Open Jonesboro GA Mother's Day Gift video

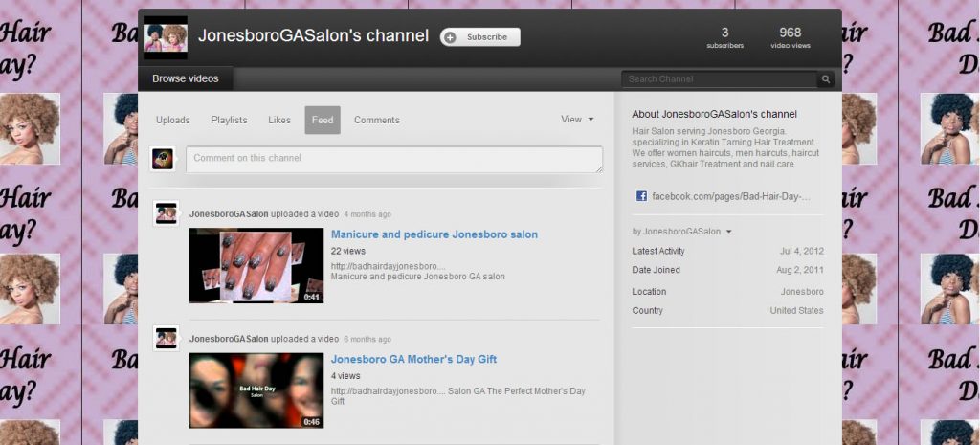point(413,360)
